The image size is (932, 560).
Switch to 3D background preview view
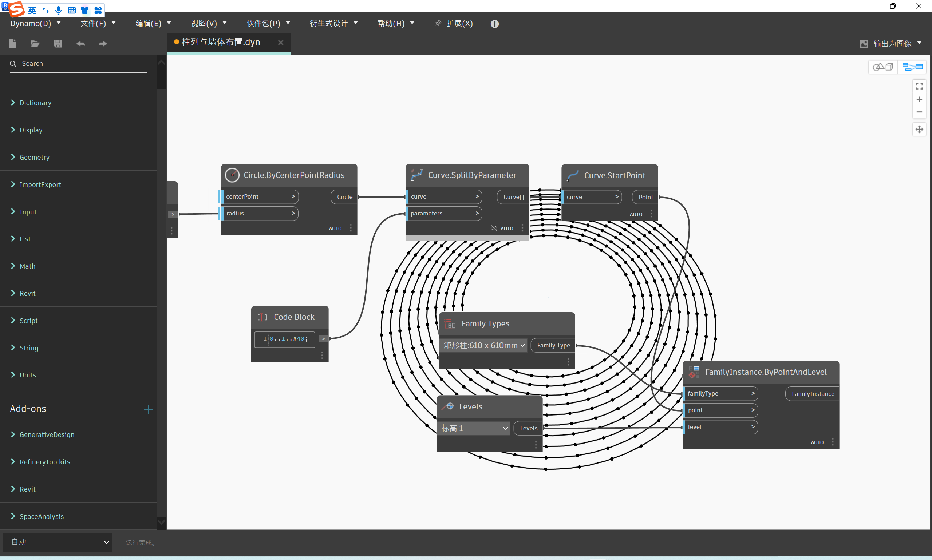click(x=882, y=67)
